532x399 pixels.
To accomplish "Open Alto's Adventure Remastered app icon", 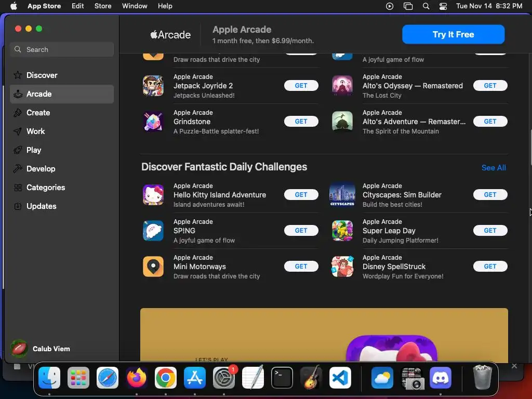I will [x=342, y=122].
